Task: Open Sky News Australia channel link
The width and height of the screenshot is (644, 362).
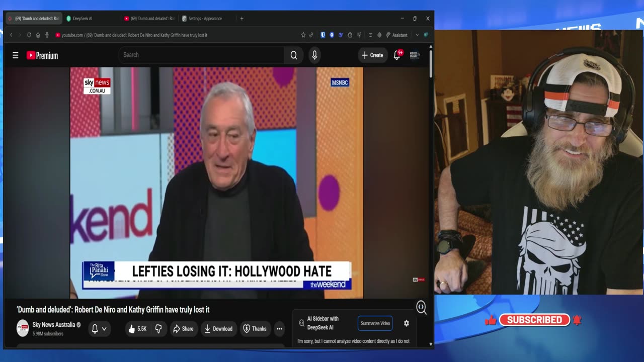Action: coord(54,325)
